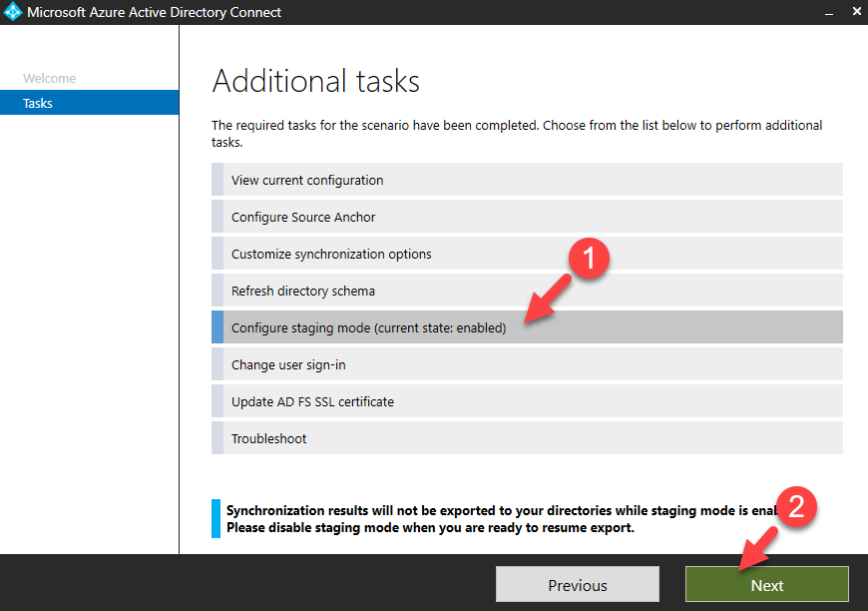Minimize the Azure AD Connect window
The image size is (868, 611).
click(x=829, y=12)
